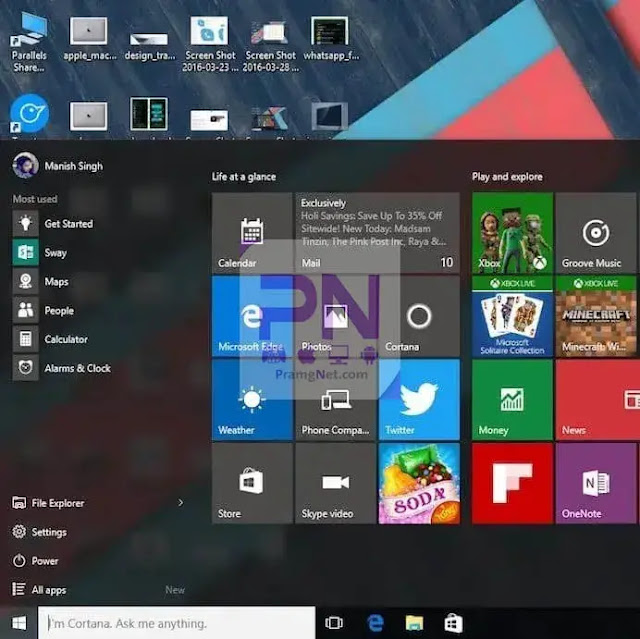Click the Power button
This screenshot has height=639, width=640.
pos(36,561)
